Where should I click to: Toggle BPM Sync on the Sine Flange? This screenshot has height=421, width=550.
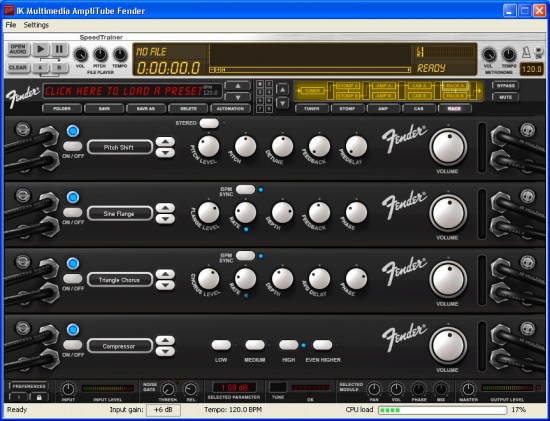coord(245,190)
